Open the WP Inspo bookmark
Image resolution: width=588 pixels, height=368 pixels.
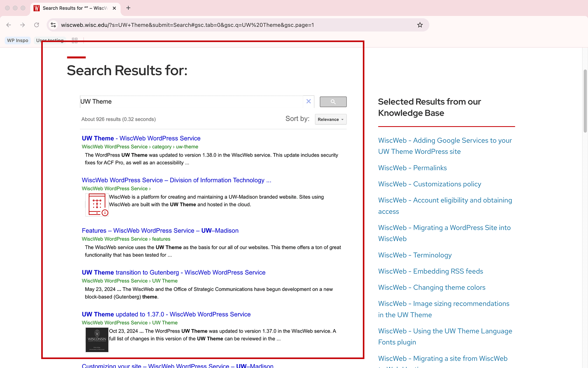pyautogui.click(x=17, y=40)
